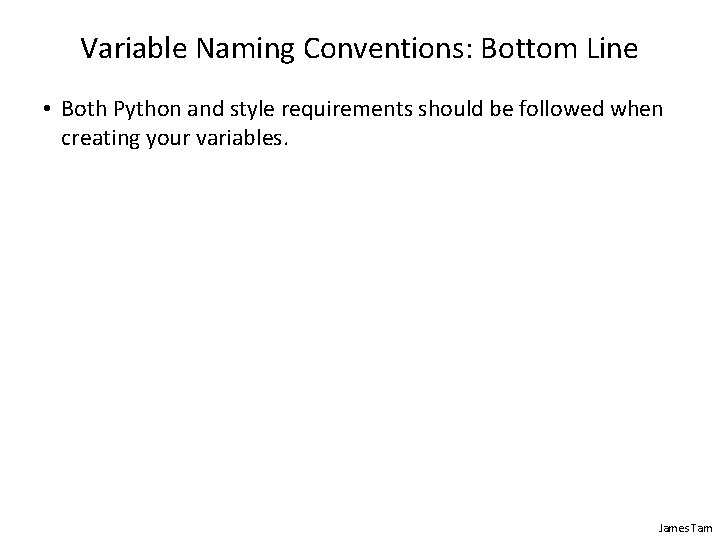Click the word "requirements" in the bullet text
Viewport: 720px width, 540px height.
(347, 111)
